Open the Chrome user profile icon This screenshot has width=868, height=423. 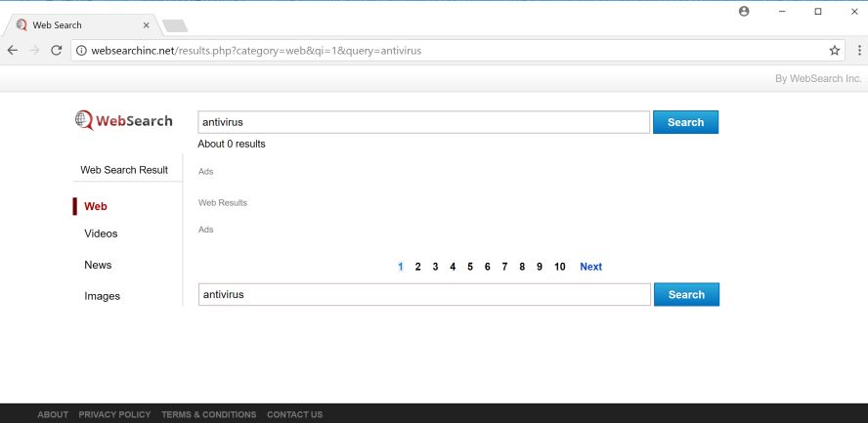(x=744, y=11)
